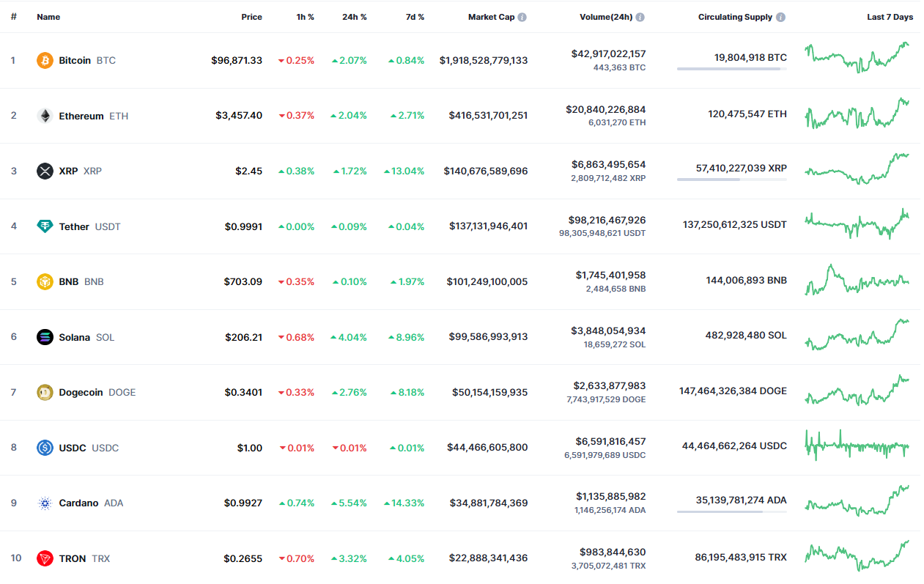Open XRP last 7 days sparkline chart
Viewport: 924px width, 584px height.
point(857,169)
